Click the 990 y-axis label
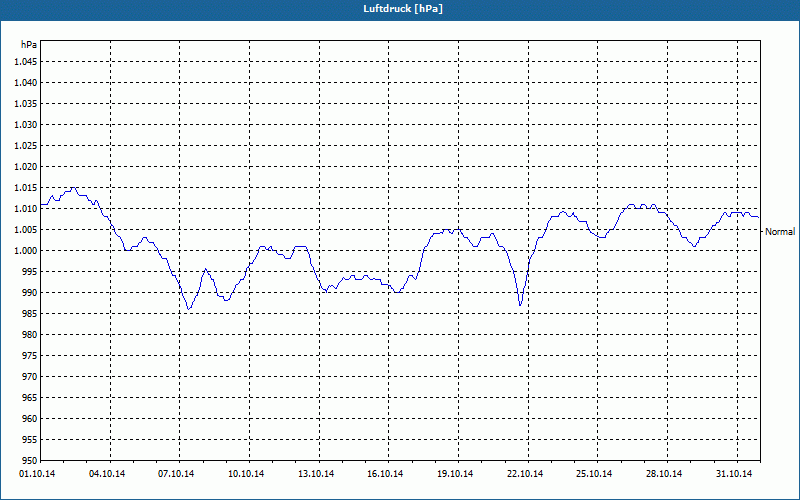 [x=30, y=292]
